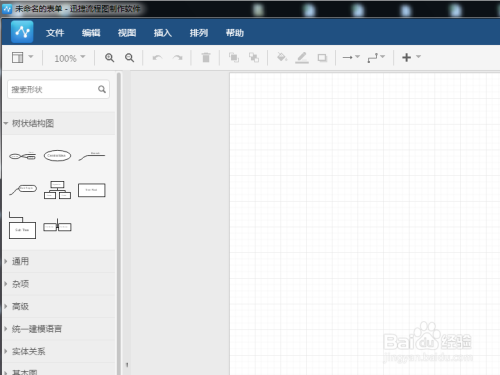500x375 pixels.
Task: Select the two-ellipse linked tree shape
Action: coord(23,156)
